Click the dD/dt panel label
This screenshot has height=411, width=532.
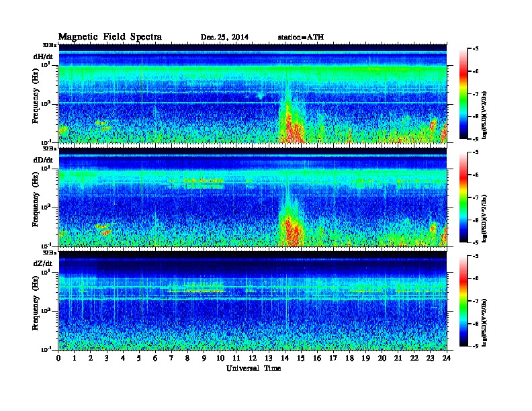43,160
